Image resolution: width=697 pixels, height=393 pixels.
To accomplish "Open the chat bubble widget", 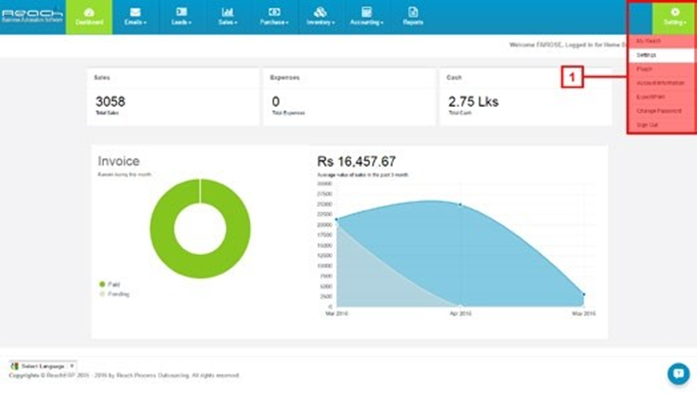I will [678, 373].
